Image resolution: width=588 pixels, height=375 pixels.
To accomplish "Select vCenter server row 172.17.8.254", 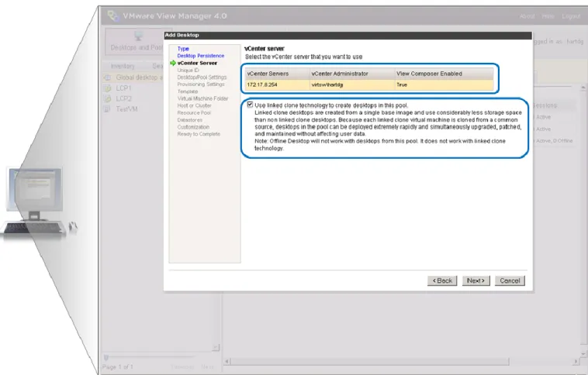I will click(369, 84).
